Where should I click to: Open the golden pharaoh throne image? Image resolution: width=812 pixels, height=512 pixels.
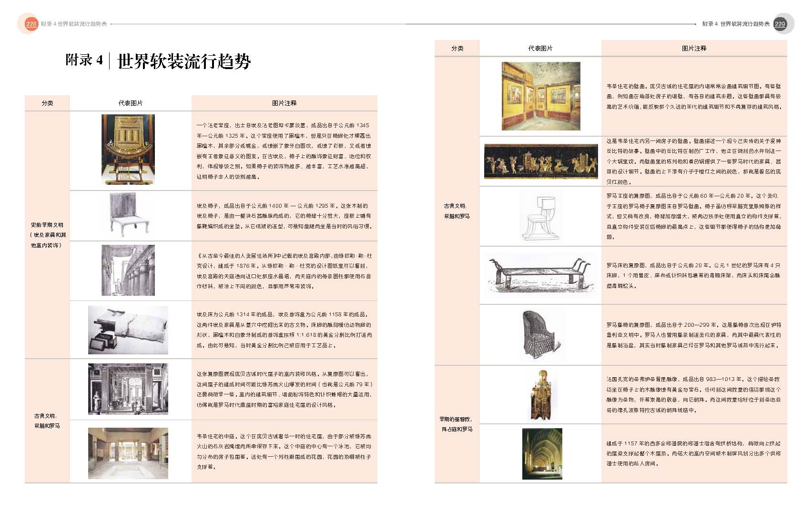[128, 150]
